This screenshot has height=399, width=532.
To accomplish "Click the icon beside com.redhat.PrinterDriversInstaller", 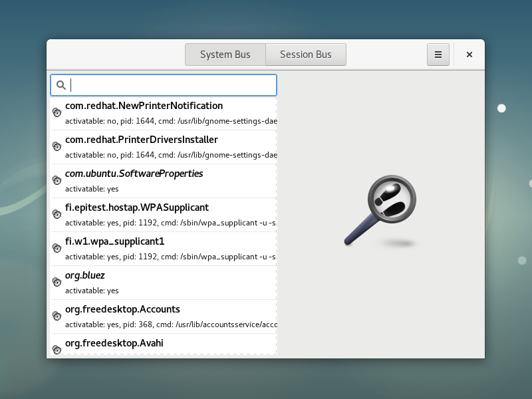I will coord(57,147).
